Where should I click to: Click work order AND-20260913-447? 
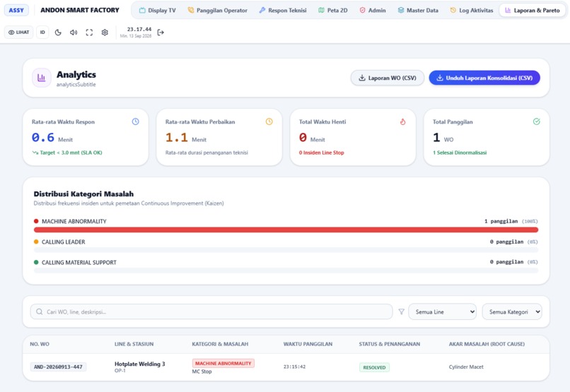58,367
